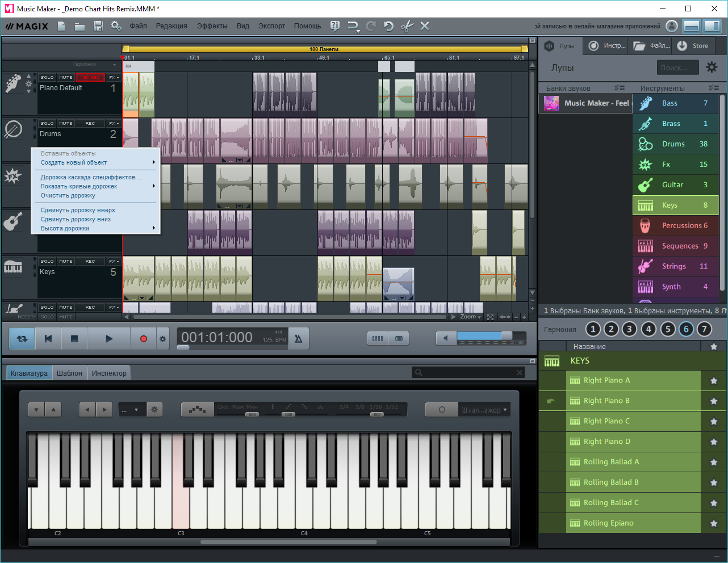The height and width of the screenshot is (563, 728).
Task: Open the loops settings gear icon
Action: coord(712,68)
